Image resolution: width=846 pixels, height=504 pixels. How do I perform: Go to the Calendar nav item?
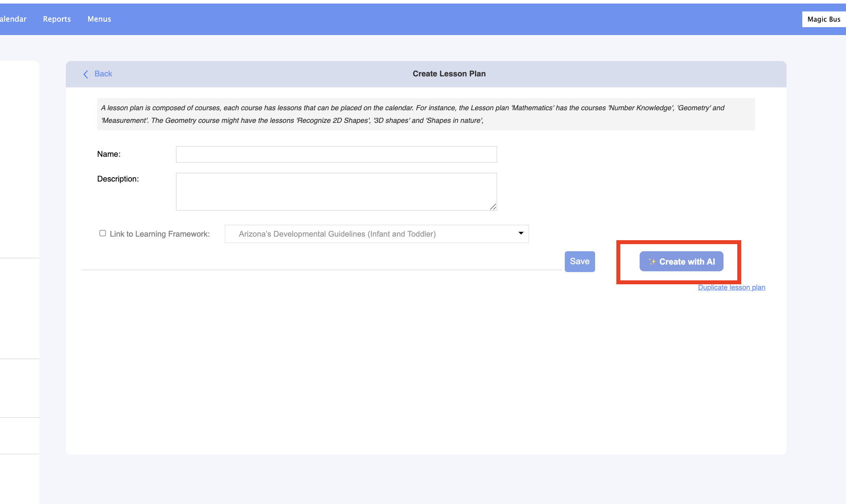click(13, 19)
